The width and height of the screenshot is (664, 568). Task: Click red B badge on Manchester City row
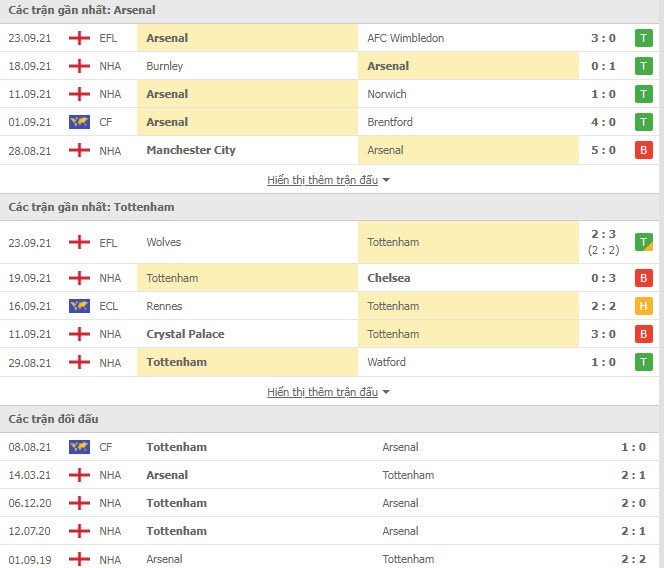pos(643,150)
